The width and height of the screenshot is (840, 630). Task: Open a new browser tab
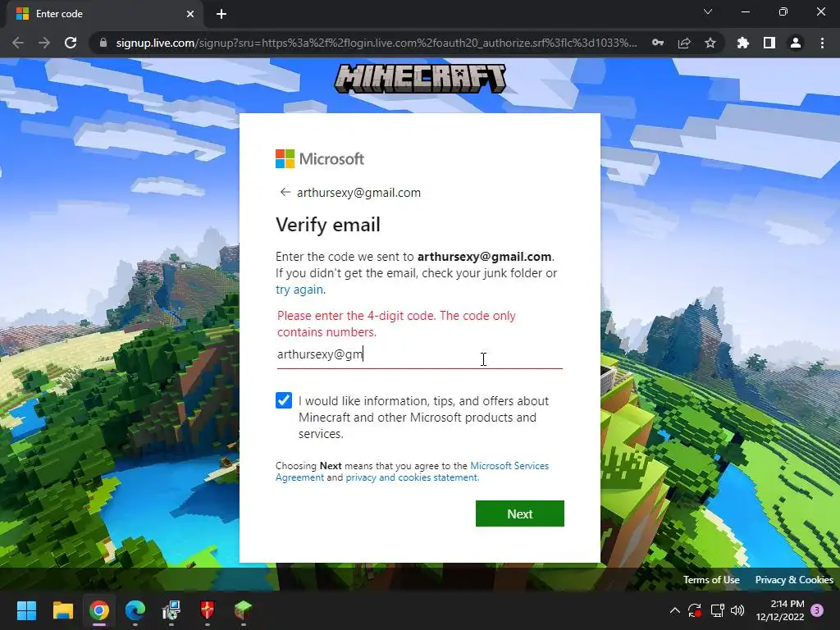221,14
